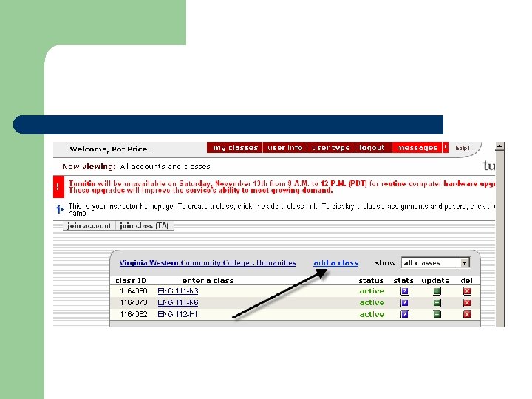This screenshot has height=399, width=532.
Task: Click the help link
Action: pos(463,148)
